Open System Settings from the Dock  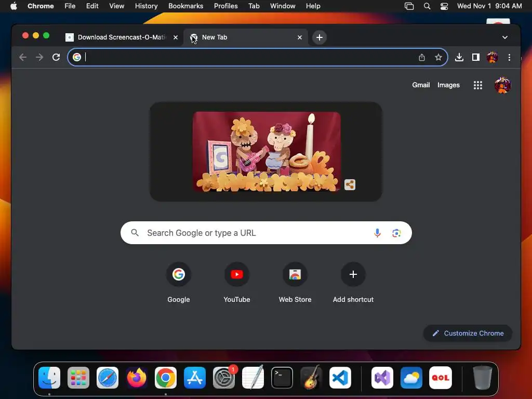tap(224, 378)
